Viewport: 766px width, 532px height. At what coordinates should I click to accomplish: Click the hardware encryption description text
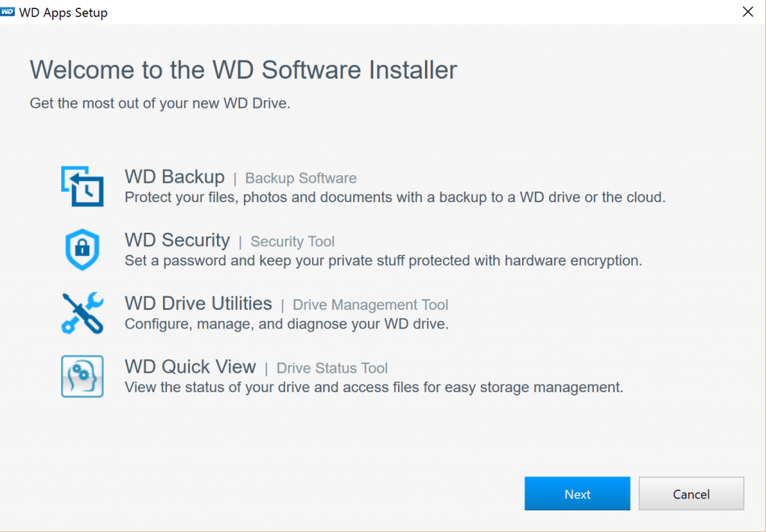(x=383, y=261)
